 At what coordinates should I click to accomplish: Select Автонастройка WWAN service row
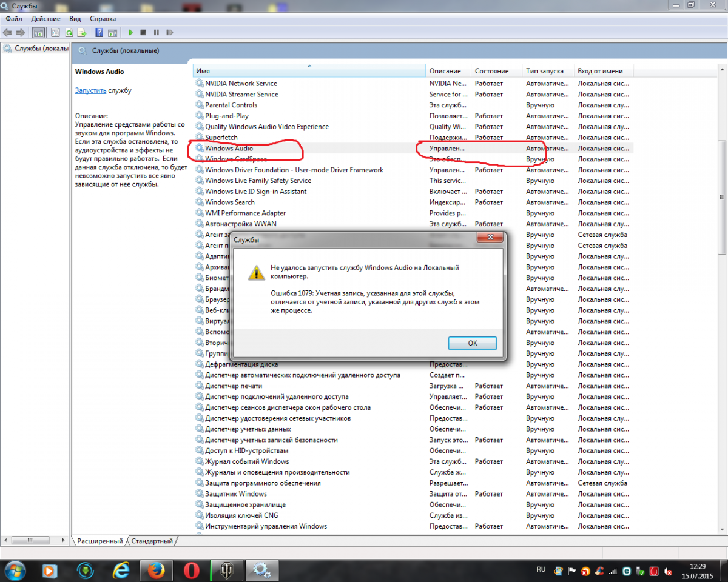coord(413,224)
